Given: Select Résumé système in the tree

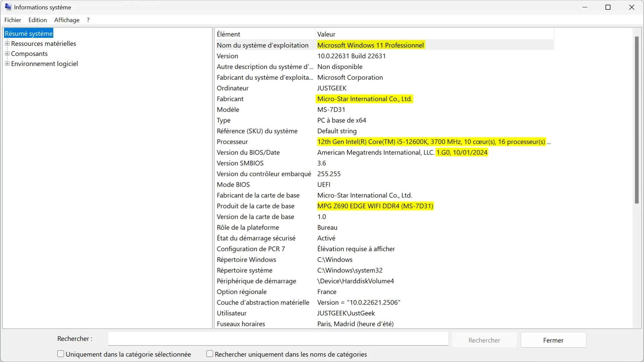Looking at the screenshot, I should [x=29, y=34].
